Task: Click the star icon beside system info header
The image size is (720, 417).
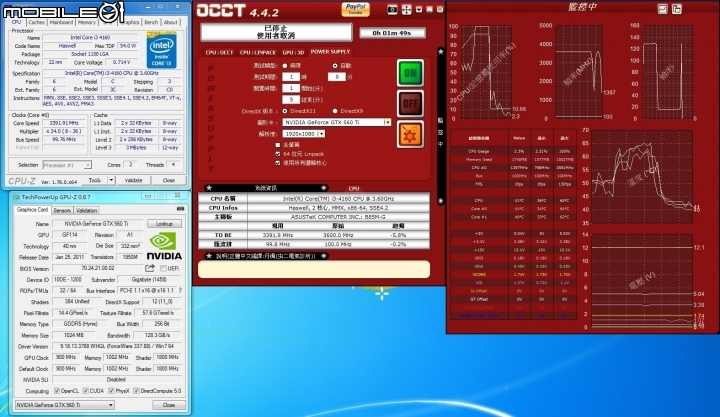Action: click(x=209, y=188)
